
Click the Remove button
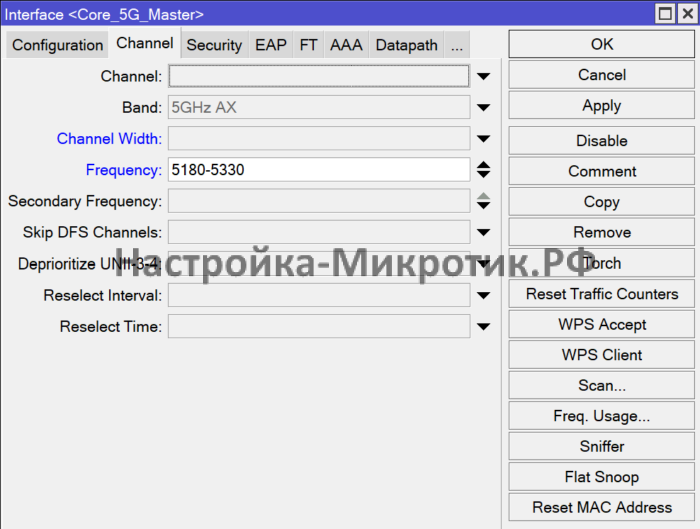coord(602,232)
